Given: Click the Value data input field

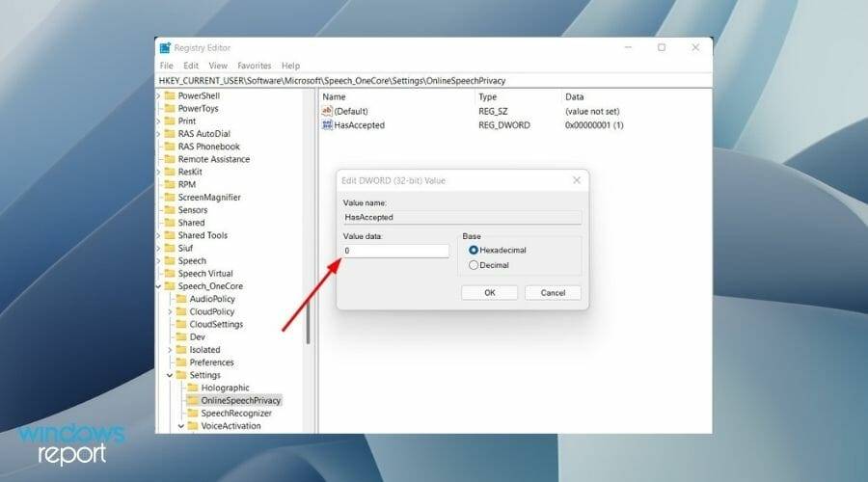Looking at the screenshot, I should tap(395, 251).
